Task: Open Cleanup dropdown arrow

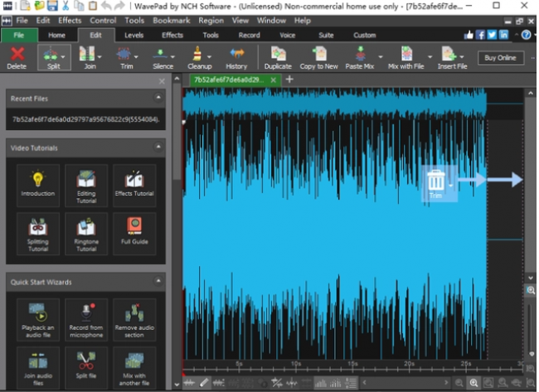Action: (x=209, y=56)
